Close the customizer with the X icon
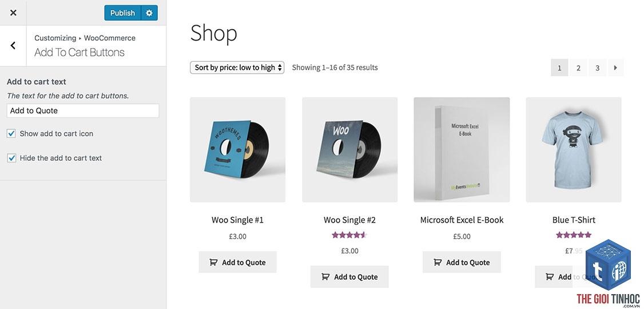Screen dimensions: 644x309 [x=13, y=13]
